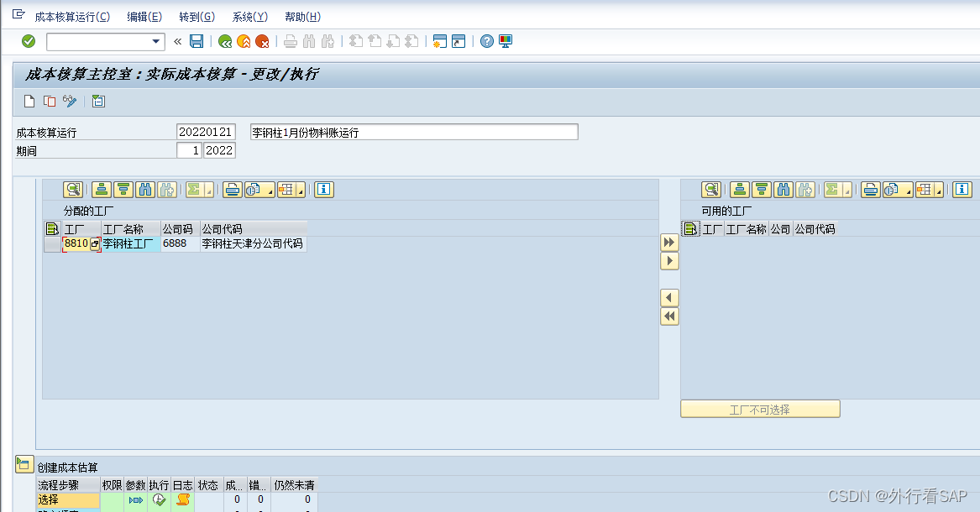Open the 帮助(H) menu
980x512 pixels.
click(302, 17)
